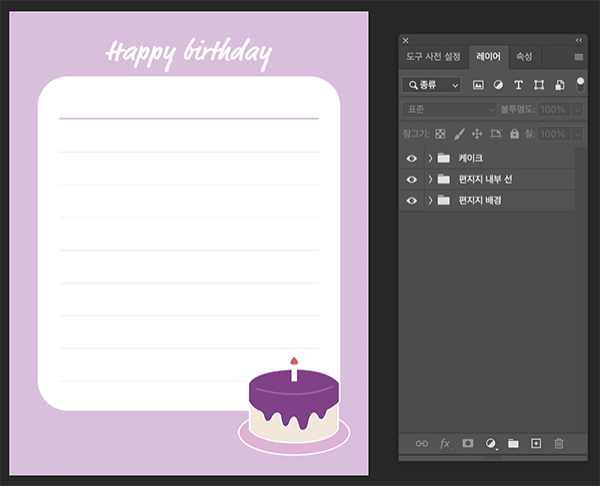
Task: Filter layers by smart object type
Action: tap(559, 85)
